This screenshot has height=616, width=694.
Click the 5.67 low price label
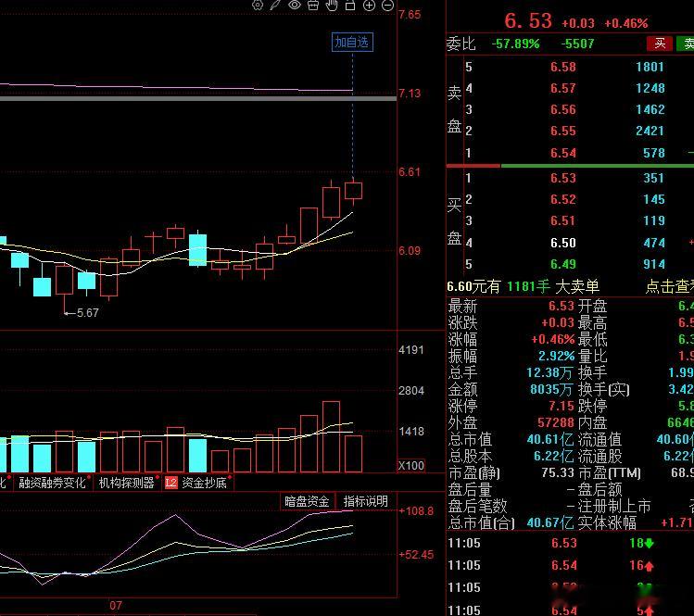[87, 313]
